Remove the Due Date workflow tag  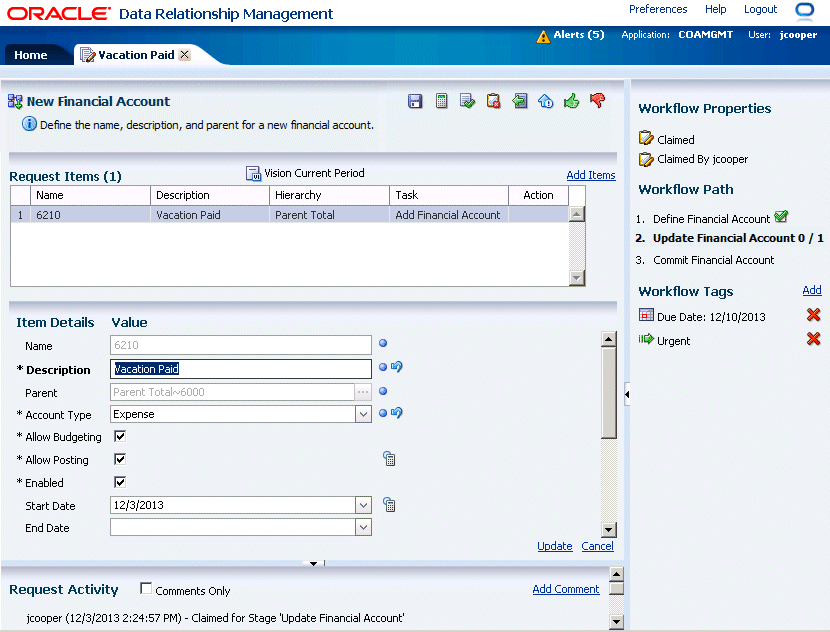pos(814,315)
